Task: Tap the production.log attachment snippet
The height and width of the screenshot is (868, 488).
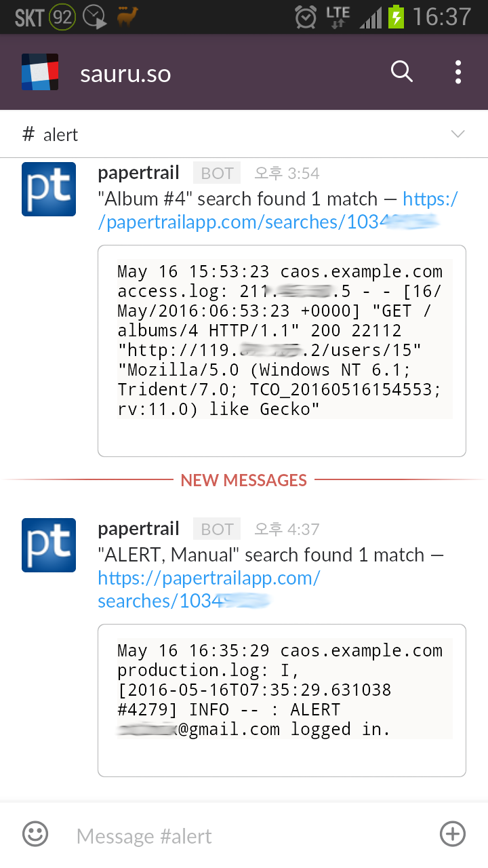Action: pyautogui.click(x=281, y=699)
